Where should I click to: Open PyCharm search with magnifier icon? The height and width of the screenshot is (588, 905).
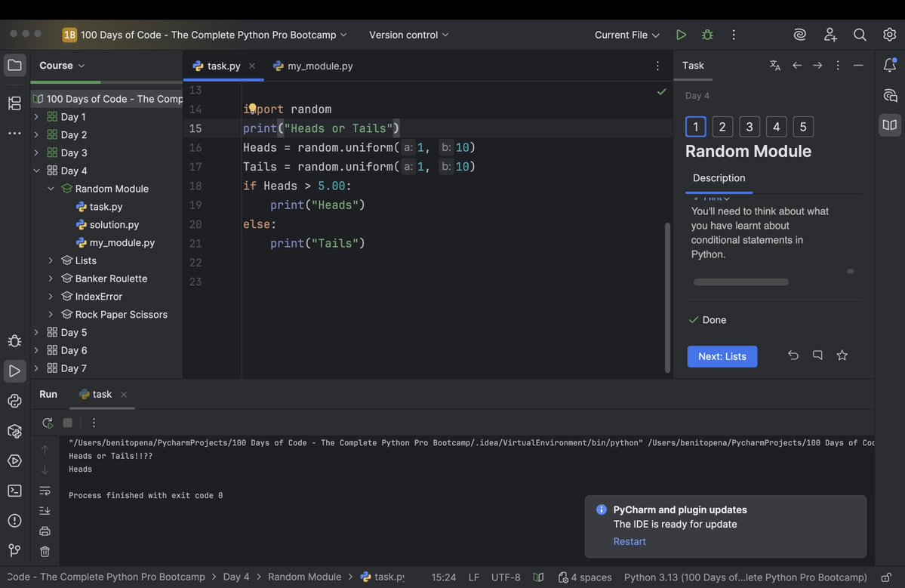(x=860, y=34)
